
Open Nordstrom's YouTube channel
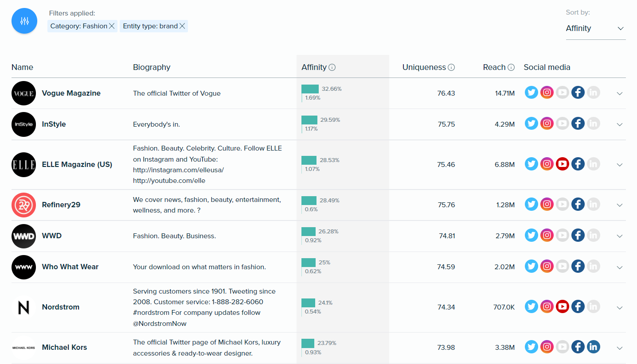pyautogui.click(x=562, y=307)
